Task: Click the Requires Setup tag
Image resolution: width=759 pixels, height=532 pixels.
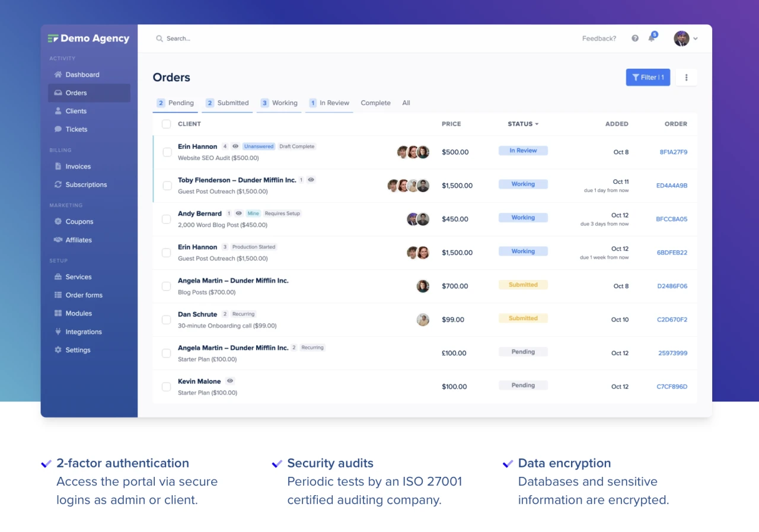Action: point(282,214)
